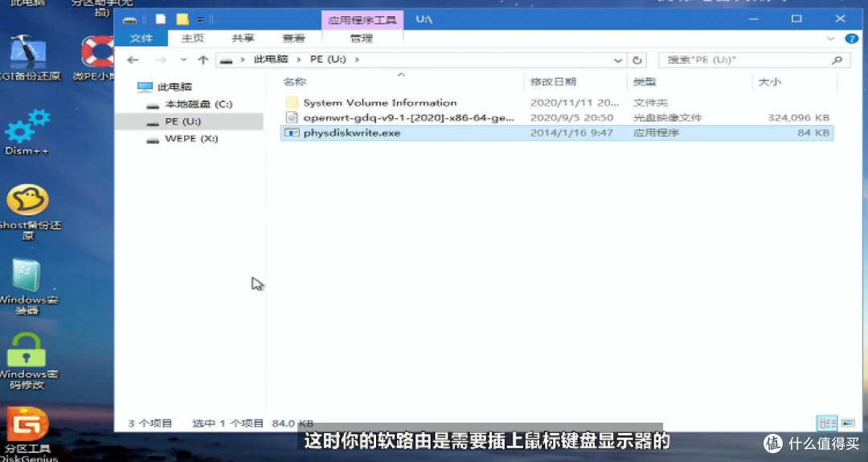The height and width of the screenshot is (462, 868).
Task: Click the white page quick access icon
Action: point(161,19)
